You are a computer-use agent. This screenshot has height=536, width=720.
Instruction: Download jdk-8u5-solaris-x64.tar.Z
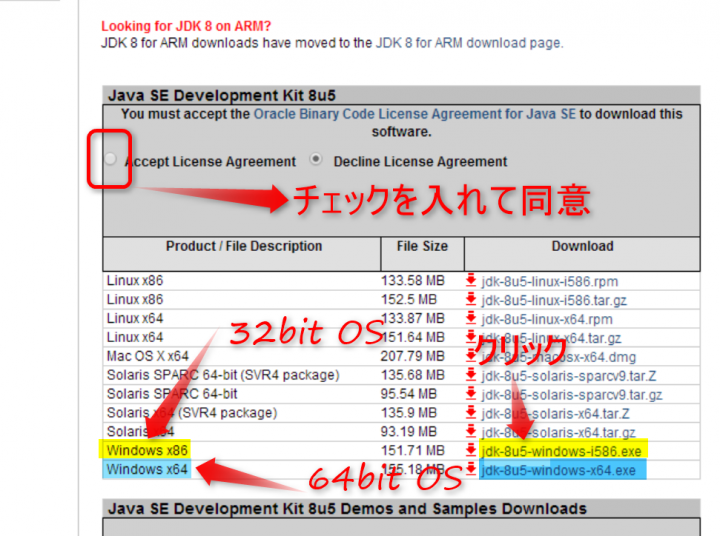coord(555,414)
